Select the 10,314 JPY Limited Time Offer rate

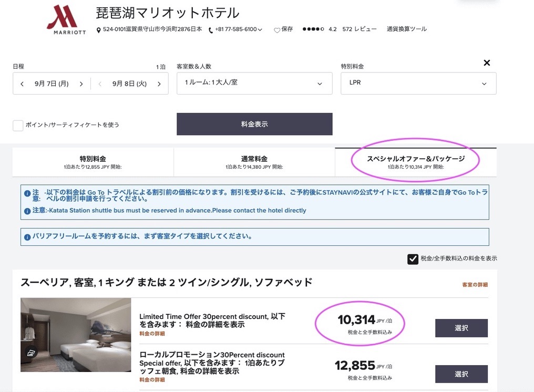(x=461, y=328)
